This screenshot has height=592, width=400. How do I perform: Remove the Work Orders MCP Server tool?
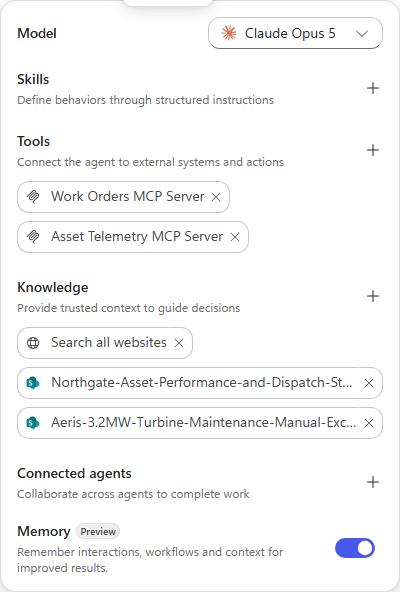click(216, 197)
